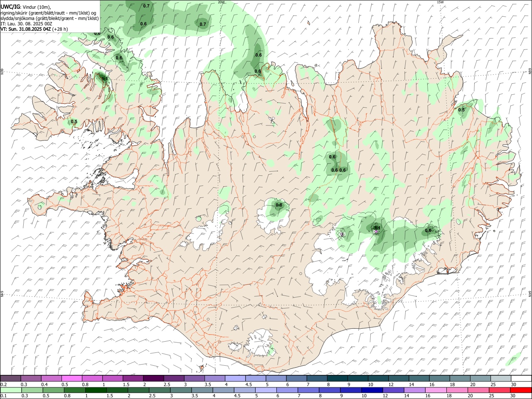
Task: Click the UWC/IG title text
Action: click(x=10, y=7)
